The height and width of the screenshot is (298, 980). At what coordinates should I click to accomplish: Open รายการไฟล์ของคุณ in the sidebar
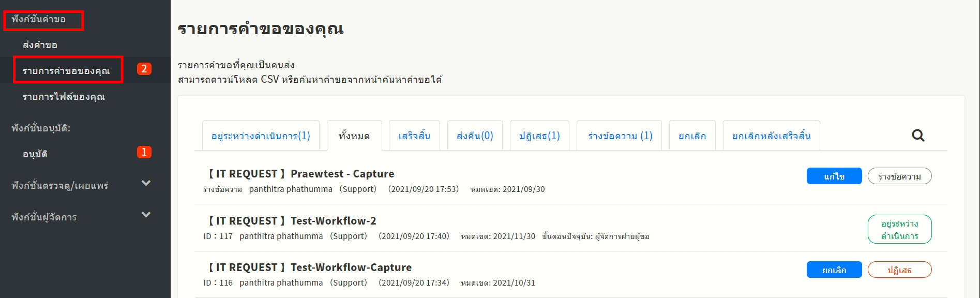tap(64, 97)
